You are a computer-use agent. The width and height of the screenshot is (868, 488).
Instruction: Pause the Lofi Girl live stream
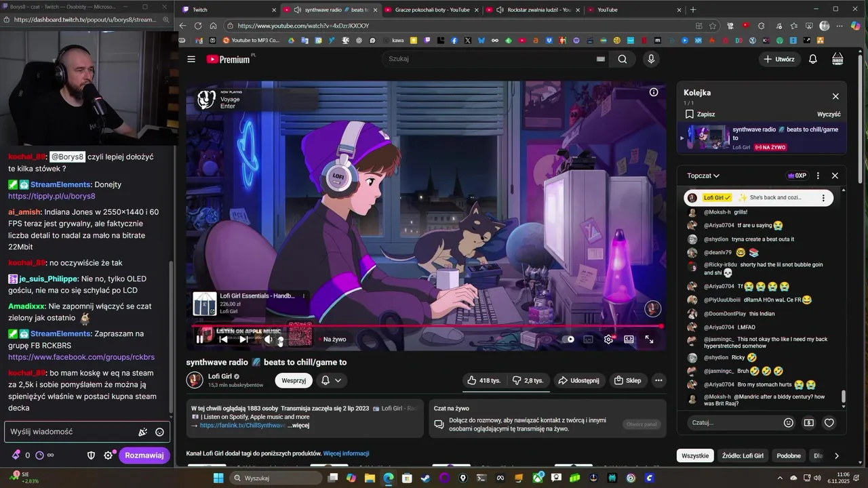(200, 340)
